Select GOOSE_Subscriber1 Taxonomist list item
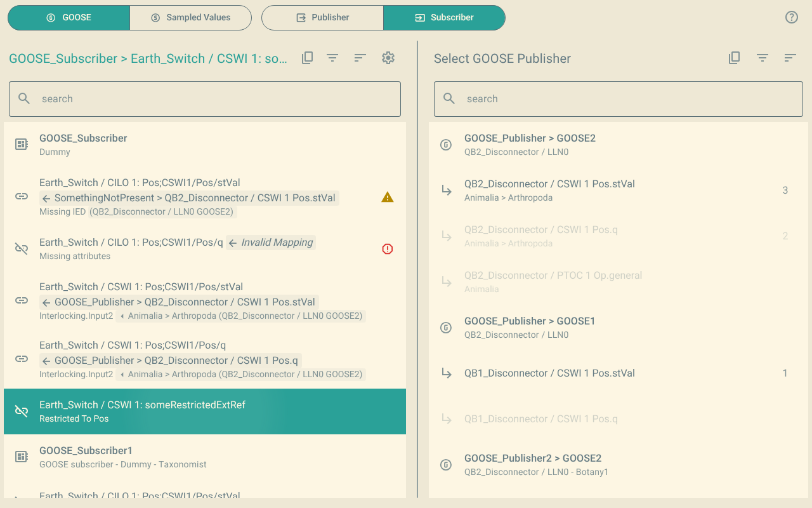Image resolution: width=812 pixels, height=508 pixels. click(205, 457)
